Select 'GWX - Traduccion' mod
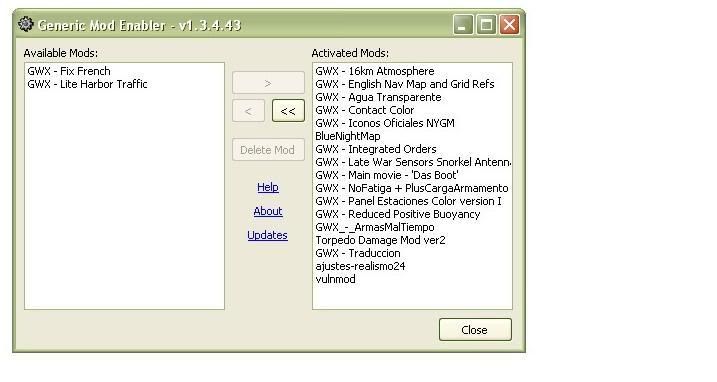This screenshot has width=717, height=382. 358,253
